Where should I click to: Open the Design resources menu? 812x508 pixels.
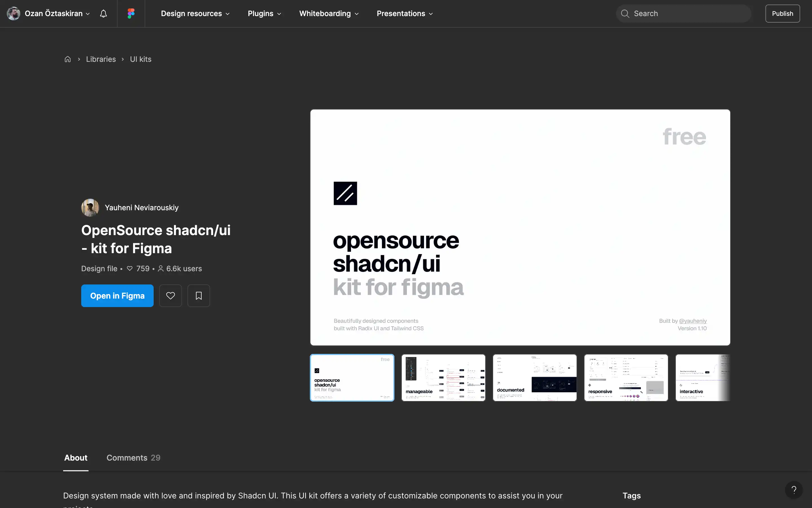[195, 14]
